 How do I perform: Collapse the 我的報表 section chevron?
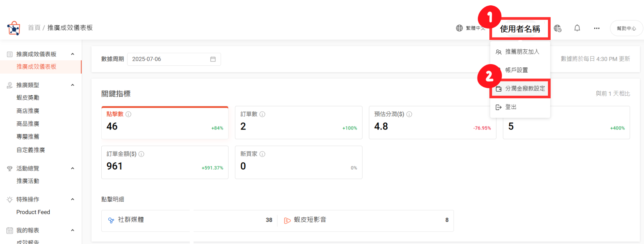[72, 230]
